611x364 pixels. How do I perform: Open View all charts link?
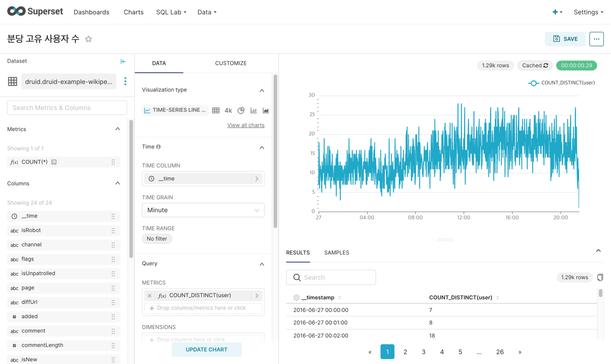[246, 125]
